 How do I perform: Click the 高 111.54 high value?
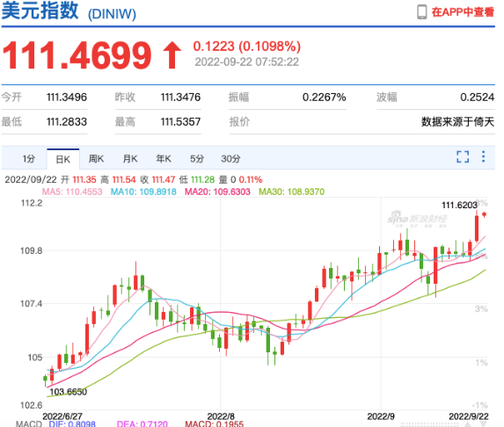(x=118, y=179)
